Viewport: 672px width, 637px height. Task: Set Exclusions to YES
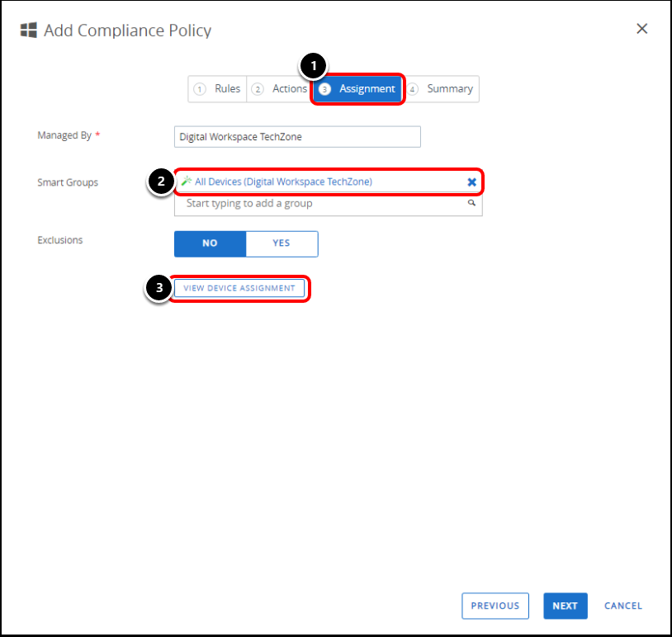282,243
